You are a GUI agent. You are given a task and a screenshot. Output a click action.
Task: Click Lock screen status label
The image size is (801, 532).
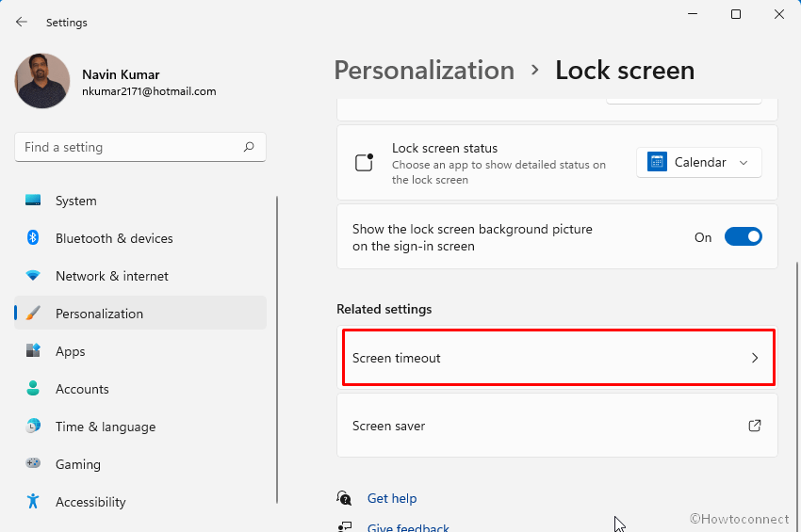click(x=445, y=148)
